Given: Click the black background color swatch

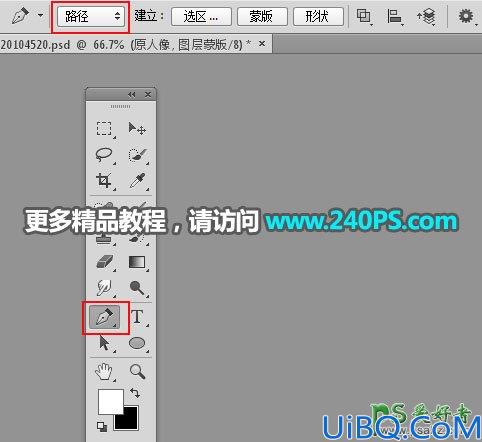Looking at the screenshot, I should (x=128, y=420).
